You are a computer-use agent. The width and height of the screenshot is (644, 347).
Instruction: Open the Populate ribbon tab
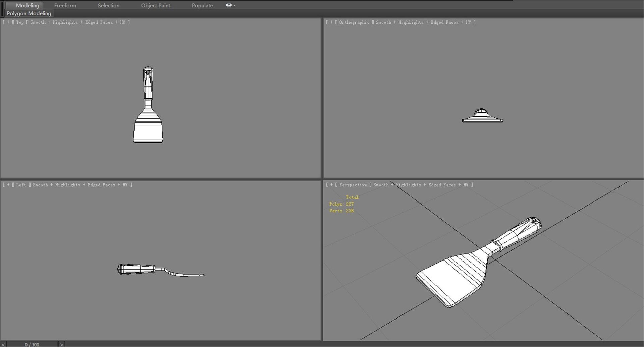[202, 5]
